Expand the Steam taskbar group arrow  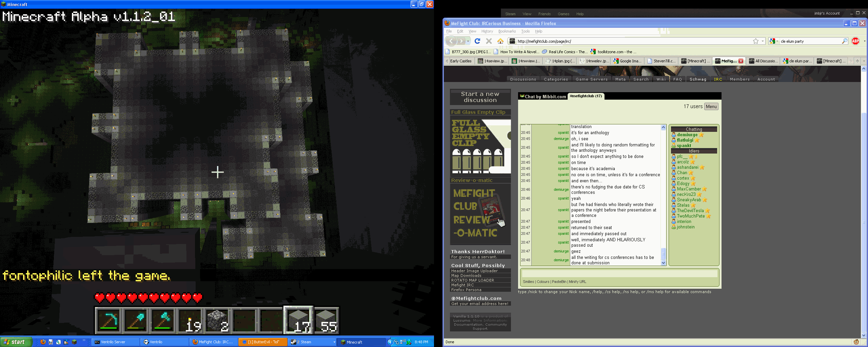coord(334,342)
